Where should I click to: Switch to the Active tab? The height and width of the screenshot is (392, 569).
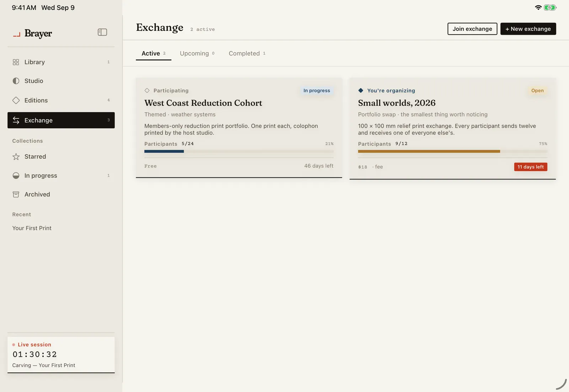coord(154,53)
